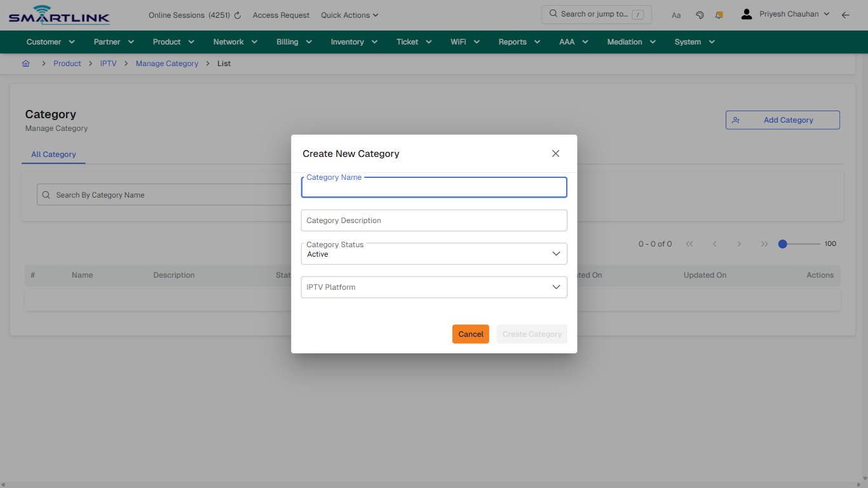
Task: Click the refresh icon next to Online Sessions
Action: (x=236, y=15)
